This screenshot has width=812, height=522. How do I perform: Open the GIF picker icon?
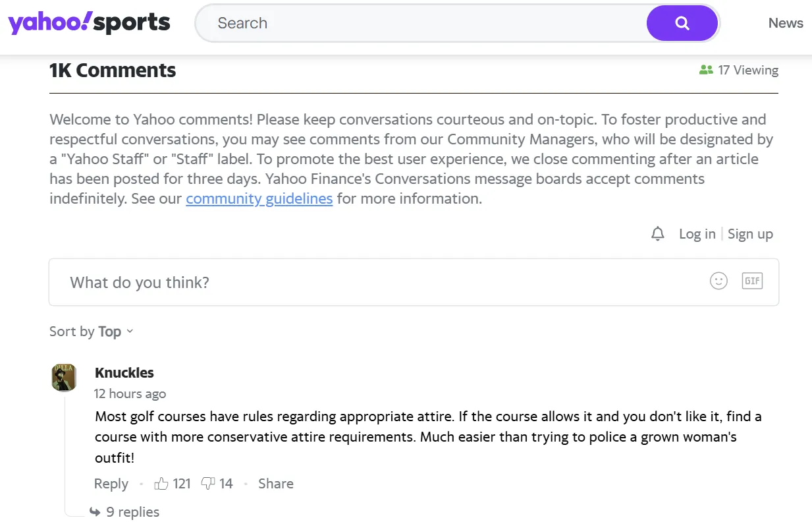(x=752, y=281)
